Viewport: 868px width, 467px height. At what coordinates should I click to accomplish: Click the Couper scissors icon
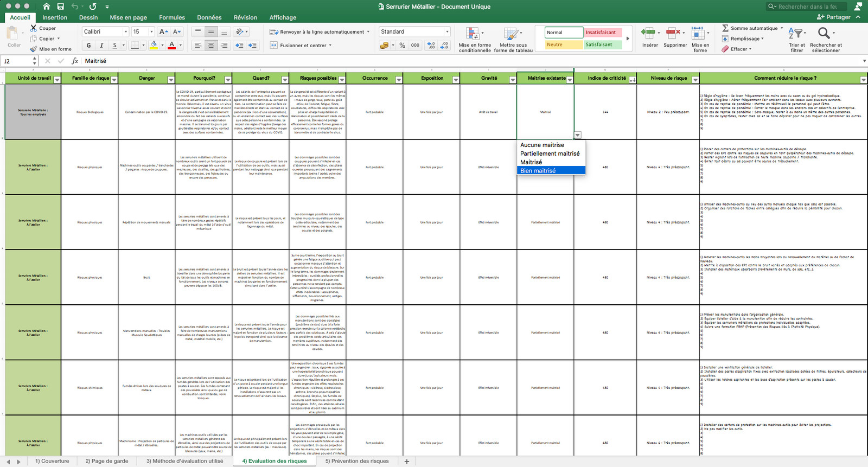(34, 28)
